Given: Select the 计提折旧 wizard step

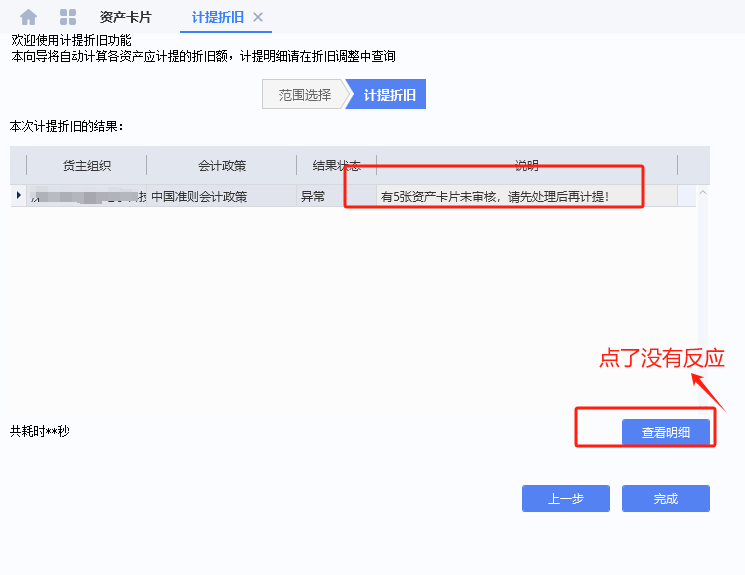Looking at the screenshot, I should tap(386, 95).
